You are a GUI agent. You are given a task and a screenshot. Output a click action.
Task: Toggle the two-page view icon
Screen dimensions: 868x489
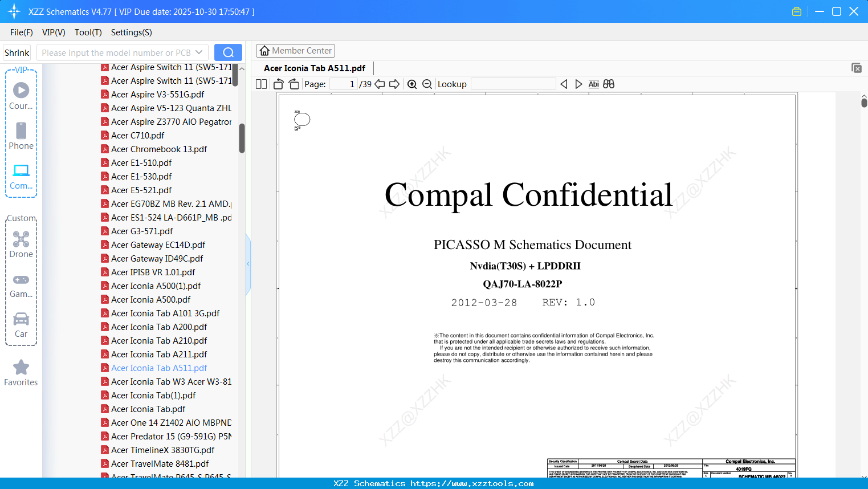click(x=262, y=84)
